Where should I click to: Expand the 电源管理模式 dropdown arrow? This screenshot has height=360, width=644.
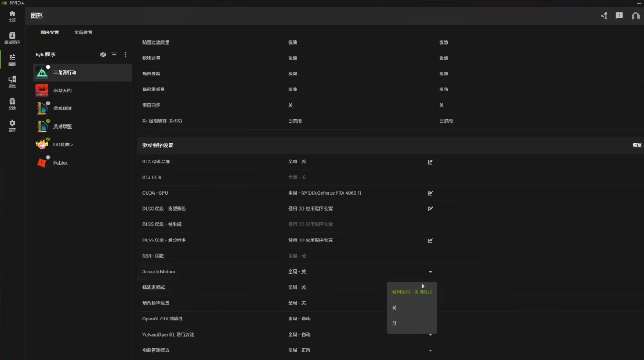430,350
